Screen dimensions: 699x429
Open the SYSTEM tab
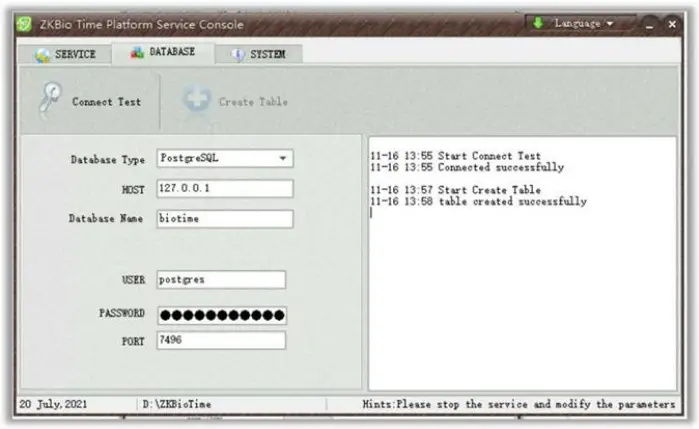[259, 54]
